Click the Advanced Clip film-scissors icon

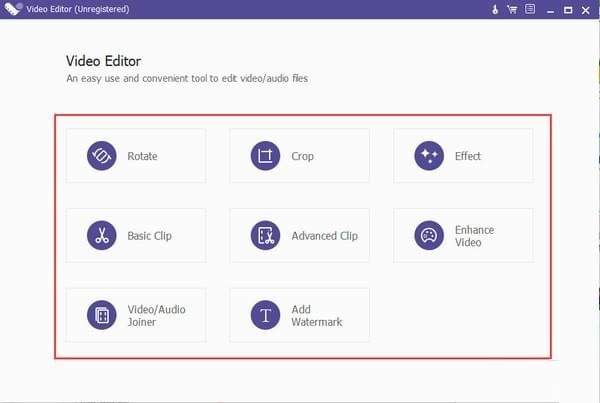pos(265,235)
